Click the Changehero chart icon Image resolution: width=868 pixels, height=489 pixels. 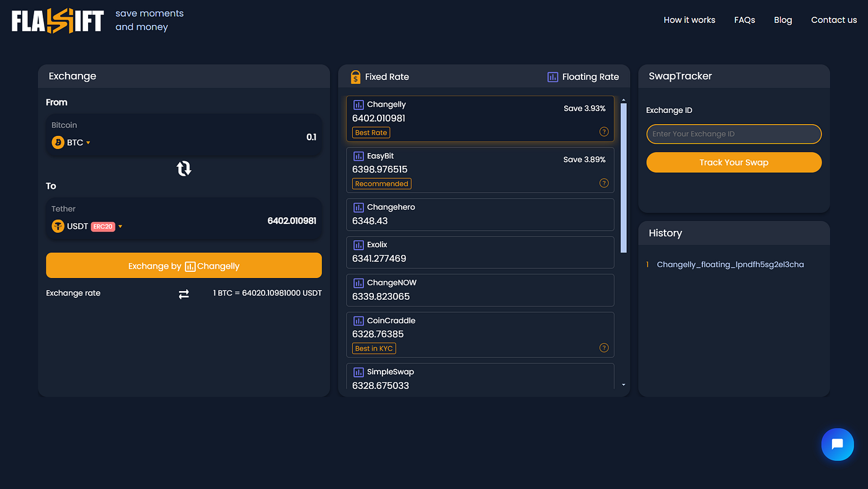[x=358, y=207]
